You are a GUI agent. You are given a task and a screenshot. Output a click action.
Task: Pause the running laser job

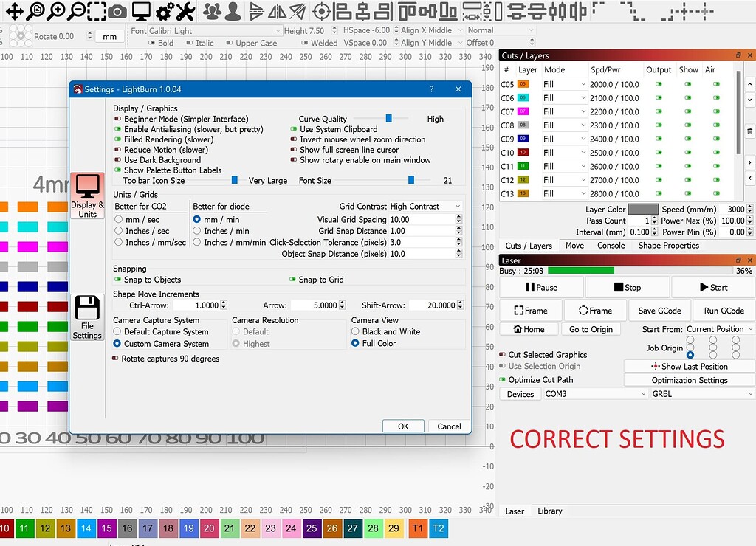click(x=541, y=287)
